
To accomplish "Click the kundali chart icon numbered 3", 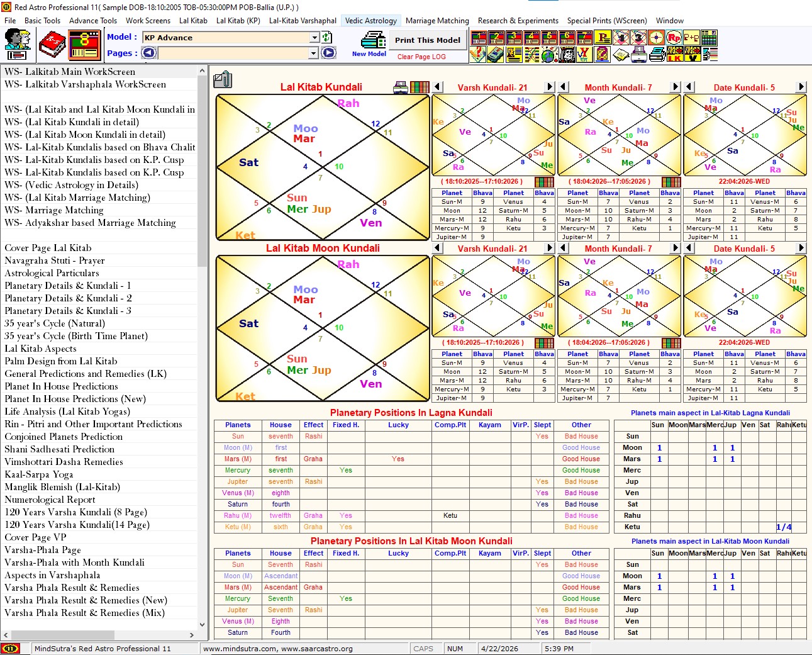I will point(638,38).
